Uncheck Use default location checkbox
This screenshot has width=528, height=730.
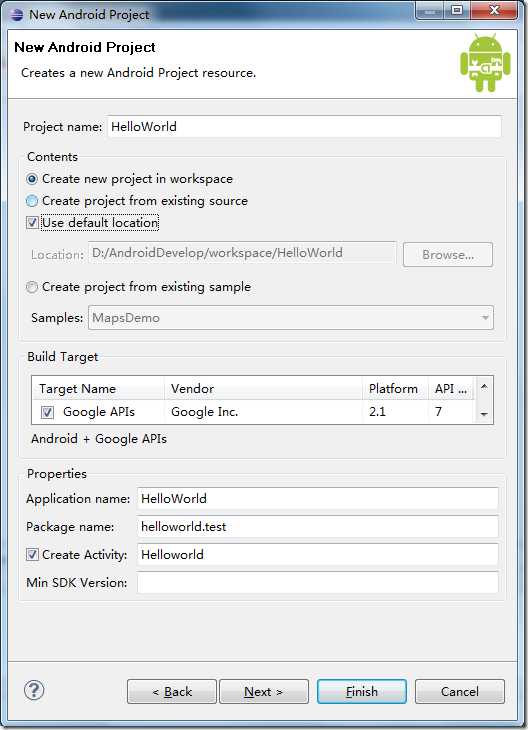coord(32,223)
